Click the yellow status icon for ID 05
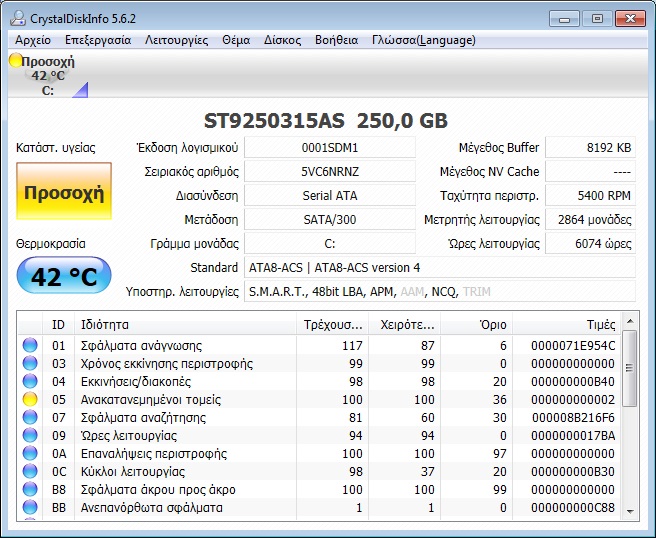 click(30, 399)
